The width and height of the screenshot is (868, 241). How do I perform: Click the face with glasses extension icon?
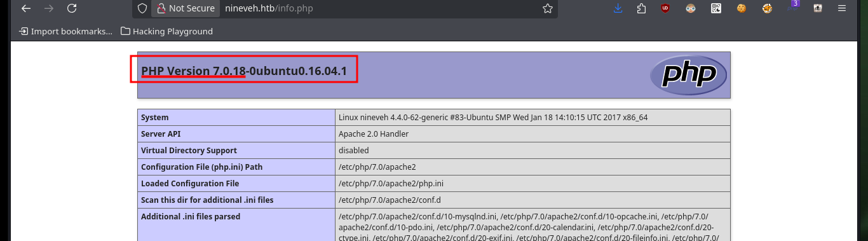point(691,9)
